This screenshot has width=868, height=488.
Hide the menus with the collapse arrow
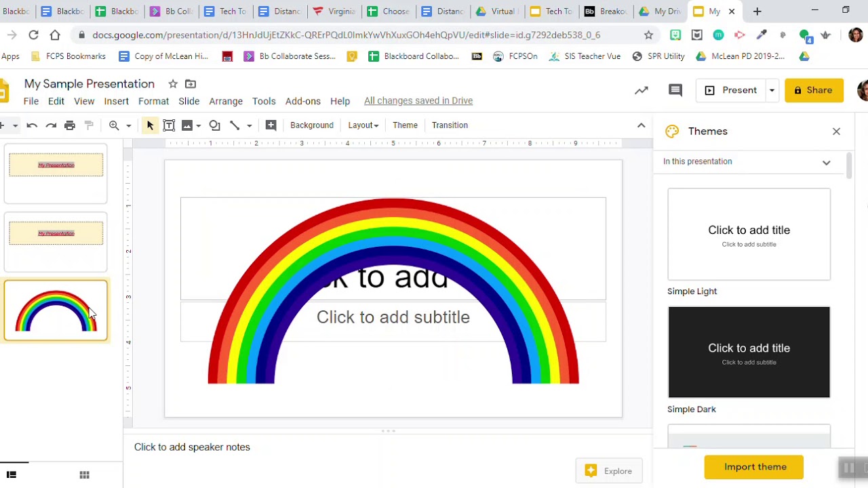641,125
